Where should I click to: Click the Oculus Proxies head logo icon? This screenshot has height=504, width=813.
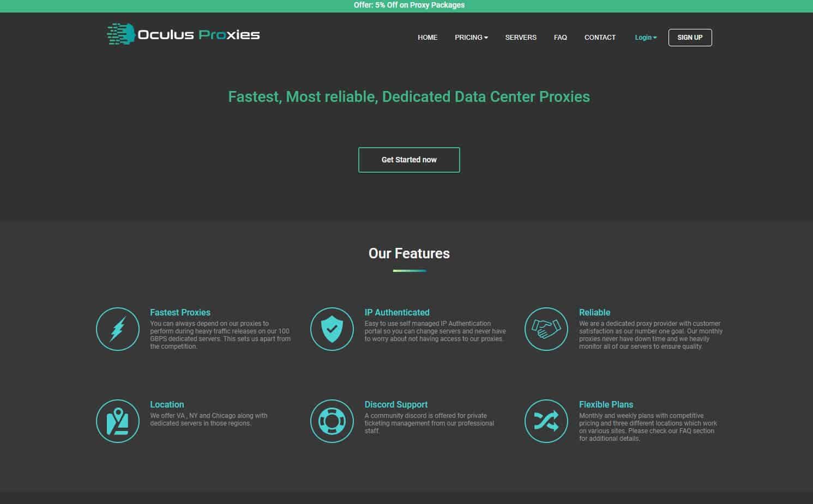[x=121, y=34]
